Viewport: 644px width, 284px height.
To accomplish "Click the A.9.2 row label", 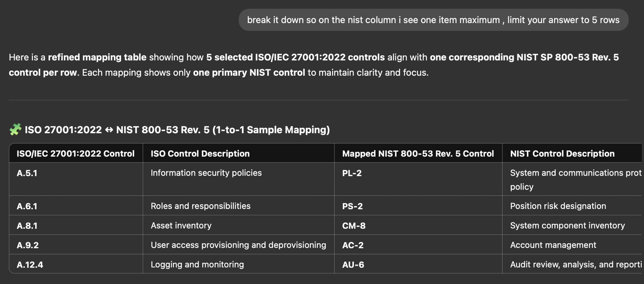I will click(x=28, y=245).
